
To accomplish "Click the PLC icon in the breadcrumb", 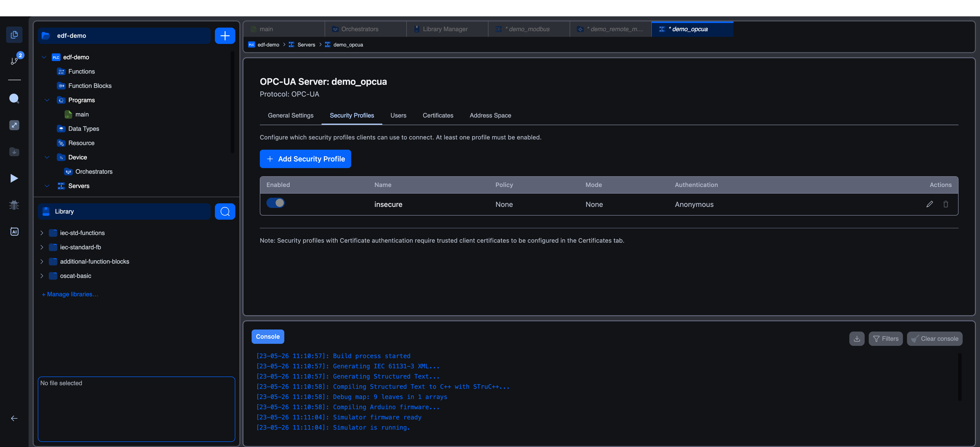I will tap(251, 44).
